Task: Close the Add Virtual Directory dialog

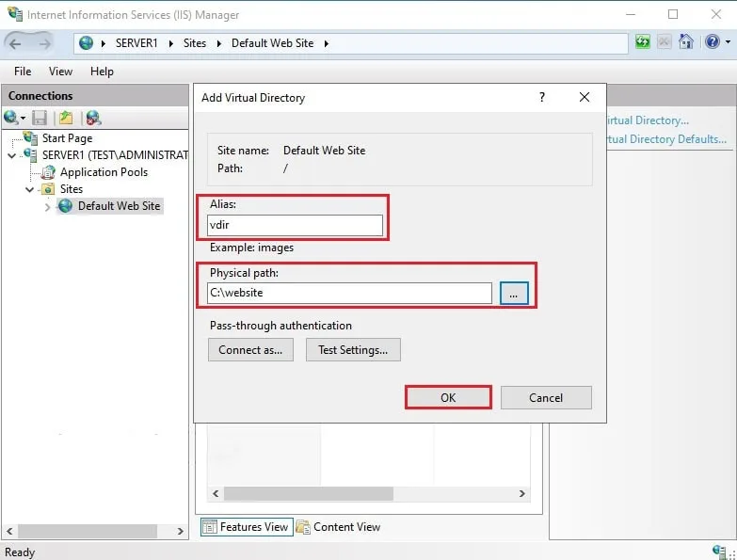Action: [585, 97]
